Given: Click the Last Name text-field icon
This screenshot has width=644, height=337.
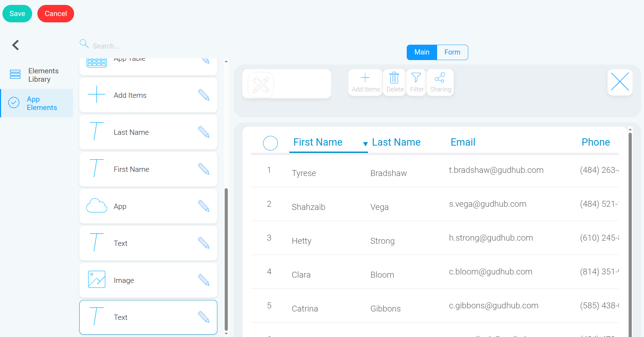Looking at the screenshot, I should click(96, 131).
